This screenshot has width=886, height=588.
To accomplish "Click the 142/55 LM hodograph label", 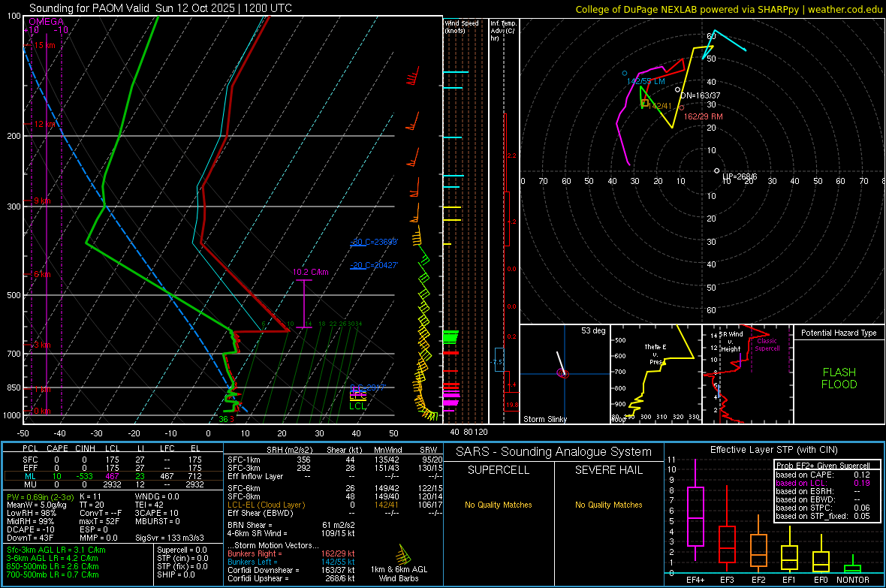I will [x=646, y=81].
